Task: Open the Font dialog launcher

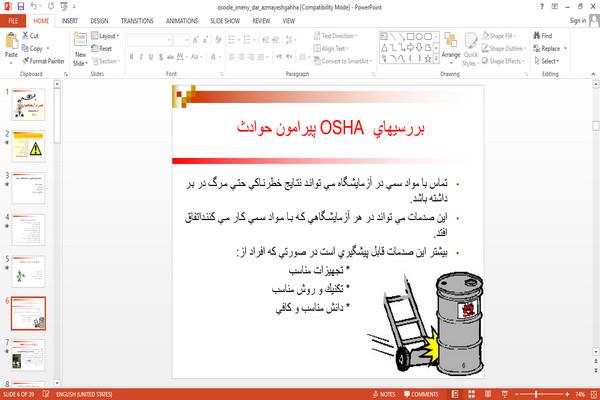Action: (x=222, y=74)
